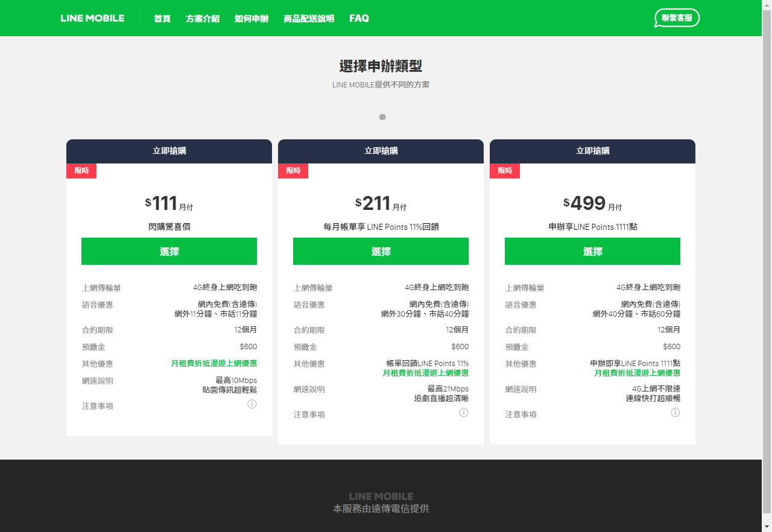This screenshot has height=532, width=772.
Task: Click 注意事項 label in the $111 plan
Action: [x=98, y=406]
